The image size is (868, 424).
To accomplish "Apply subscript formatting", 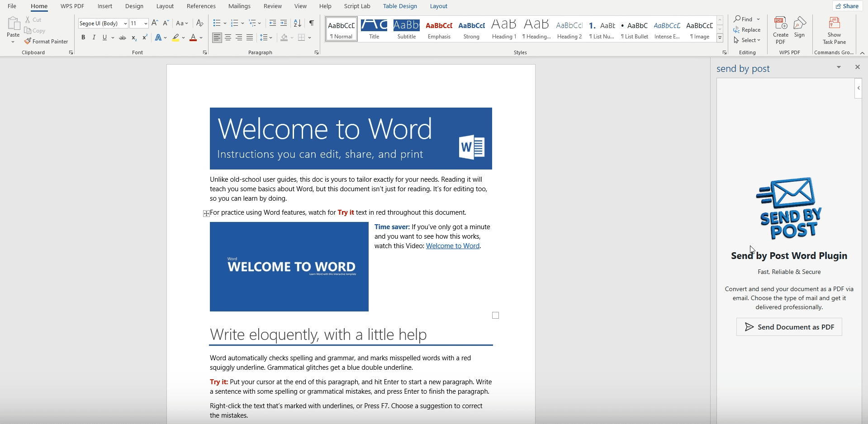I will pyautogui.click(x=134, y=38).
